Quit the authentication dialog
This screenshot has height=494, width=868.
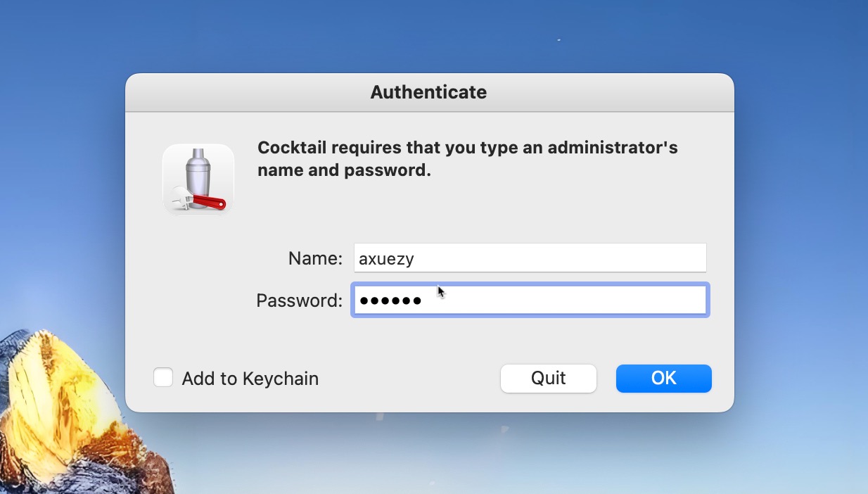pos(548,378)
